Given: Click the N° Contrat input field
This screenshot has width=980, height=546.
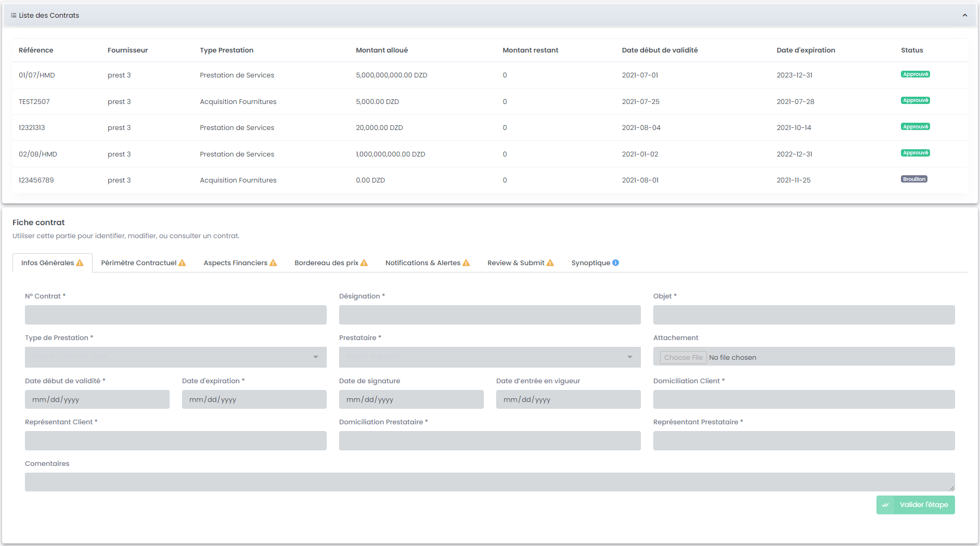Looking at the screenshot, I should tap(175, 315).
